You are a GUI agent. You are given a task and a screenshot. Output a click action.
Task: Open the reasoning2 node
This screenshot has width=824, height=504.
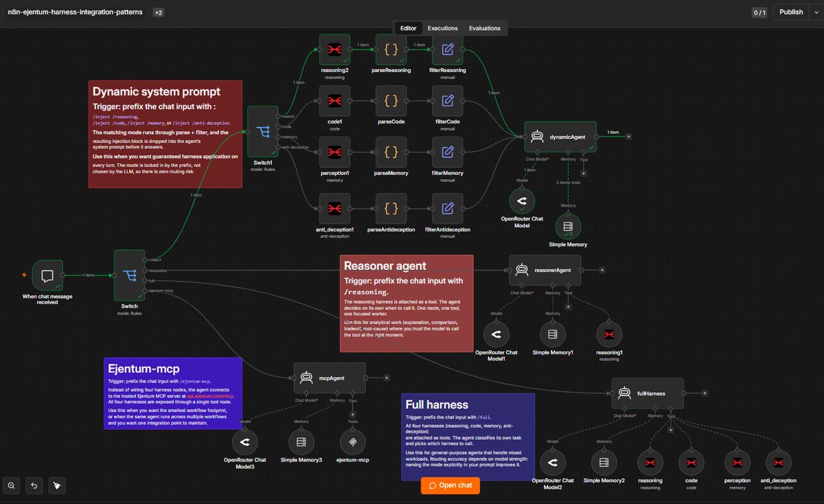pyautogui.click(x=334, y=49)
